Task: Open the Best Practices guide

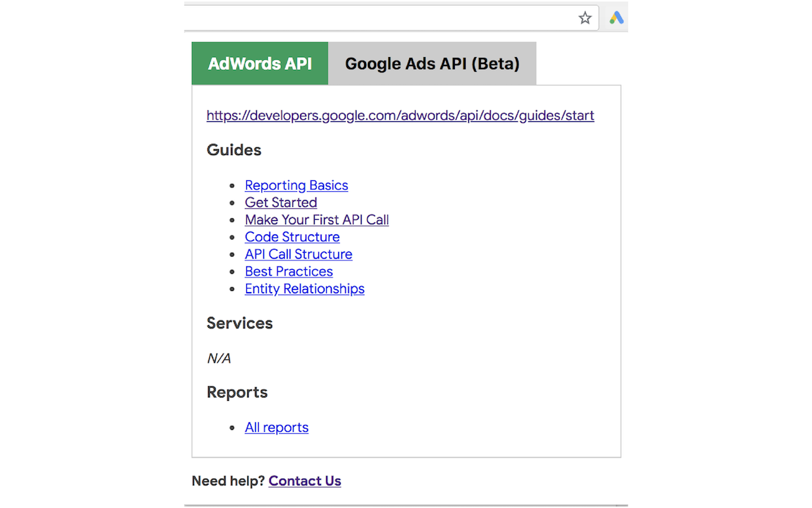Action: [289, 271]
